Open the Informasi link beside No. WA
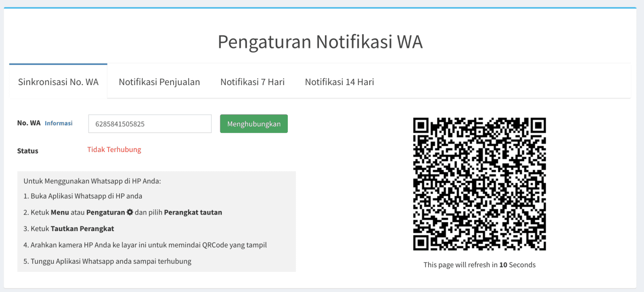 58,123
